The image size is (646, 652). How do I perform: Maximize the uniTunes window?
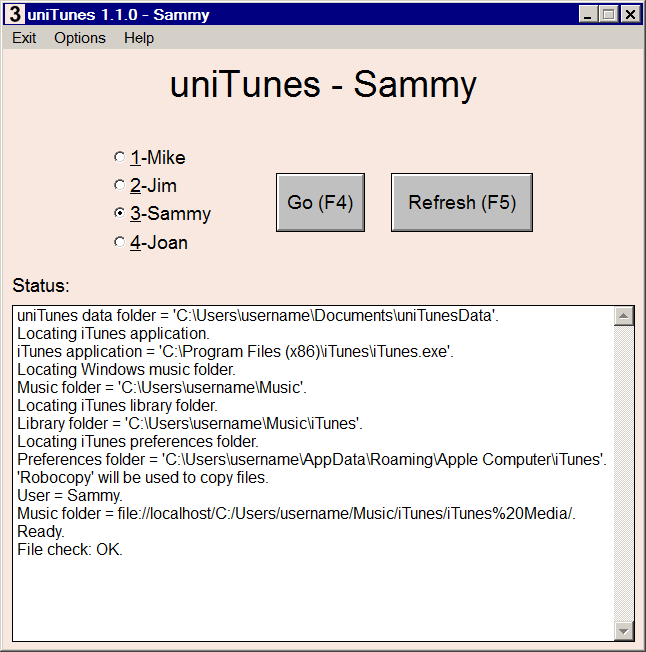pyautogui.click(x=609, y=15)
